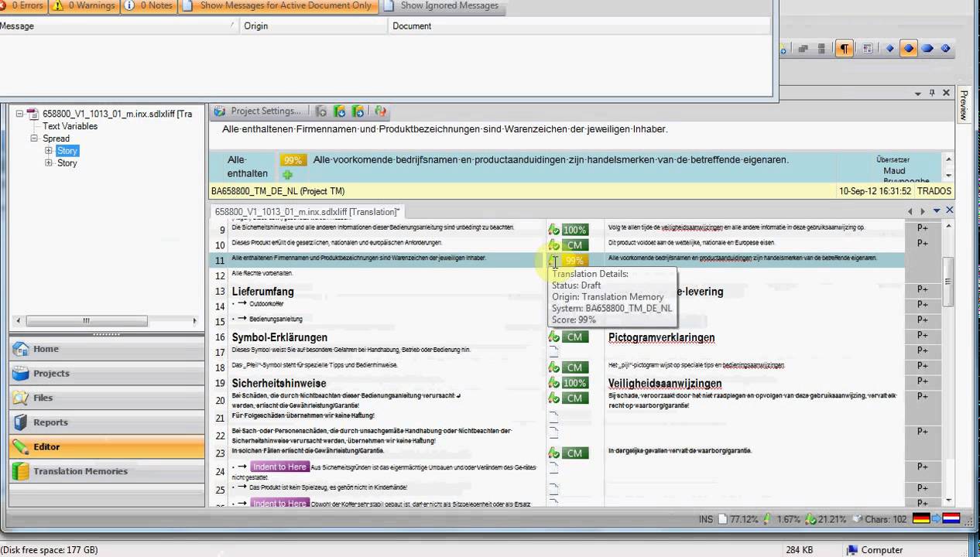The image size is (980, 557).
Task: Open Project Settings in the TM results toolbar
Action: 259,111
